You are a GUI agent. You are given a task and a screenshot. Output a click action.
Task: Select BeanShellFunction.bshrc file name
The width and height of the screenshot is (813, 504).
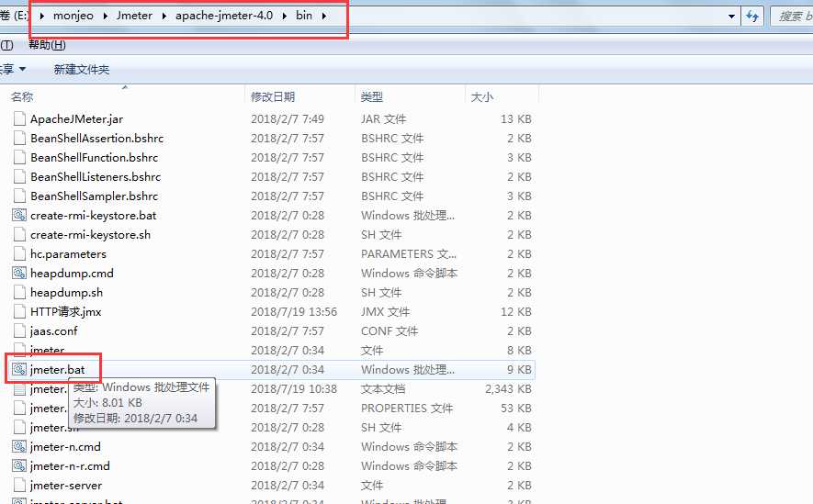95,158
